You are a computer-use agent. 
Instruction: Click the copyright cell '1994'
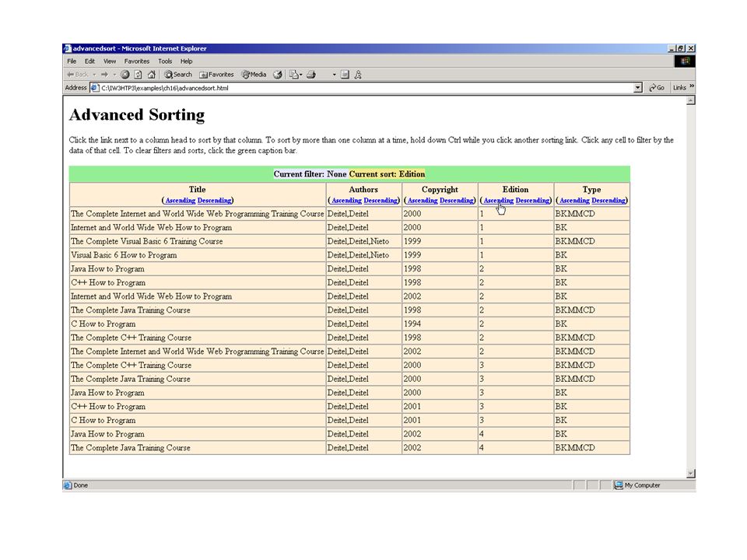click(440, 324)
